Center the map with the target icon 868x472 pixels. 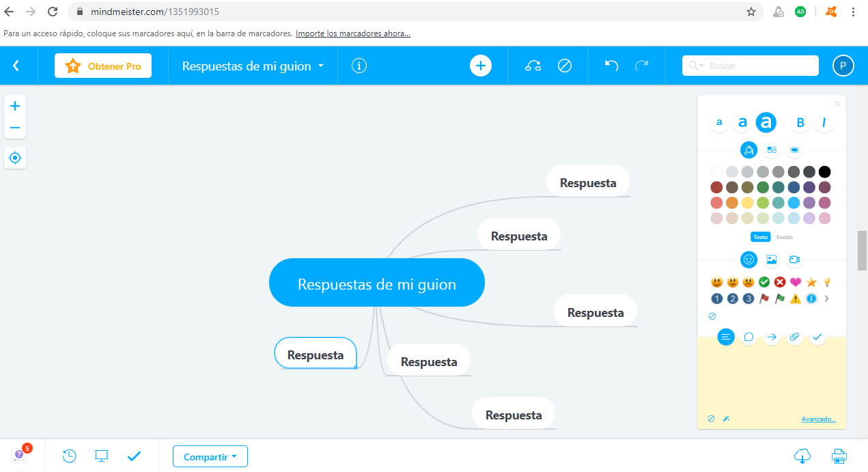point(15,158)
